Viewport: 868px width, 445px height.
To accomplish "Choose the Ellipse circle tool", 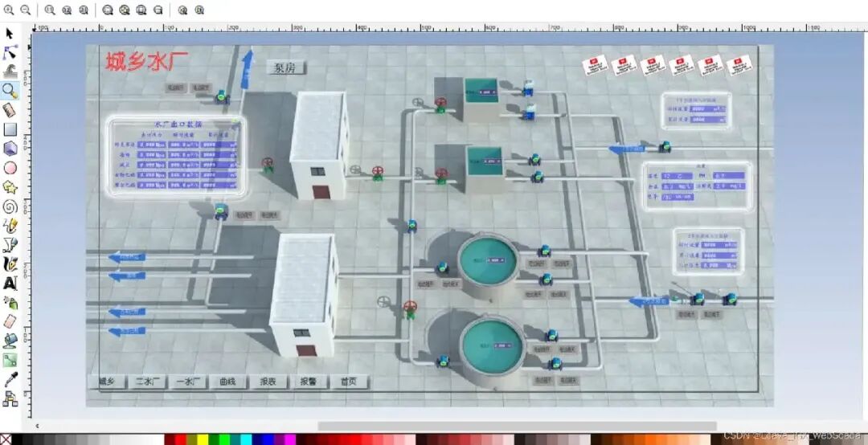I will (10, 168).
